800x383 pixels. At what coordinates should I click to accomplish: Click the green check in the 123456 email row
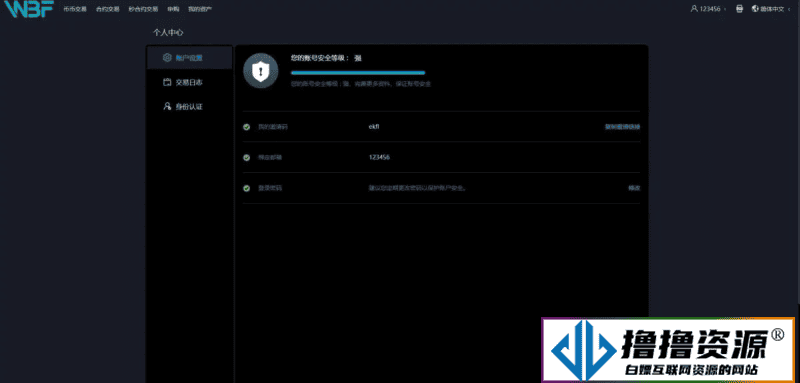coord(246,158)
